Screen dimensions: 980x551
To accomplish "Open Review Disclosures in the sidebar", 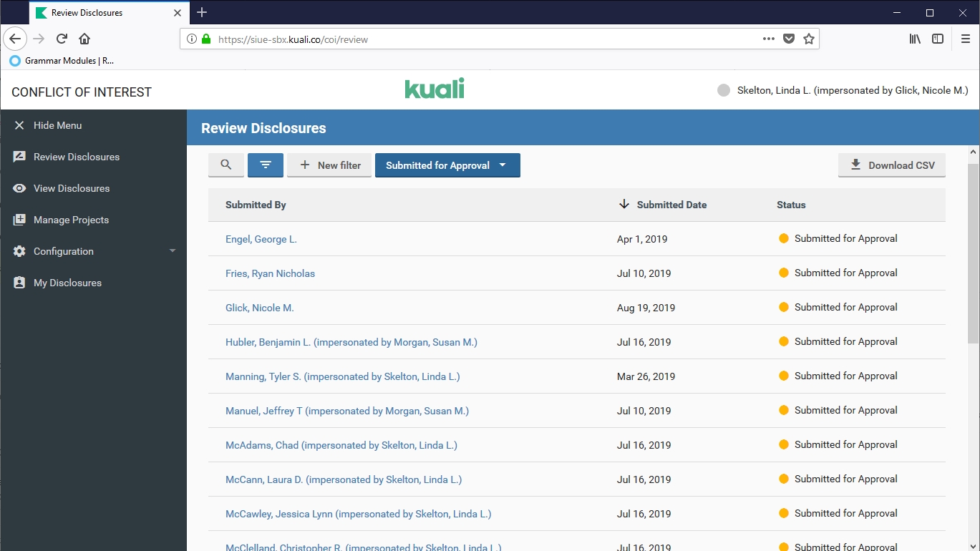I will click(x=76, y=157).
